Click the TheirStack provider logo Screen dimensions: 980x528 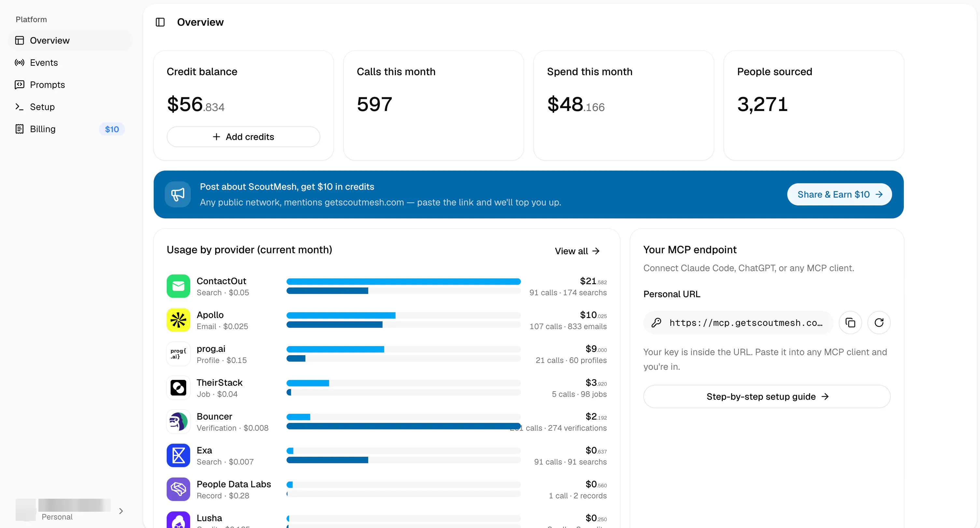tap(178, 388)
